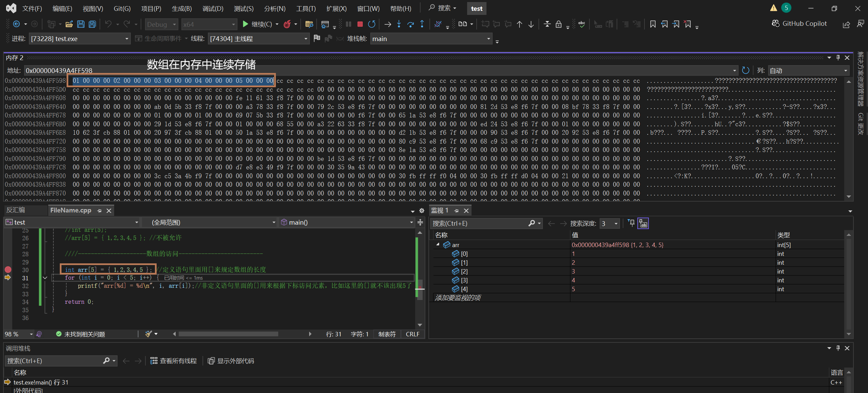Screen dimensions: 868x393
Task: Open the 搜索深度 depth dropdown
Action: pyautogui.click(x=616, y=223)
